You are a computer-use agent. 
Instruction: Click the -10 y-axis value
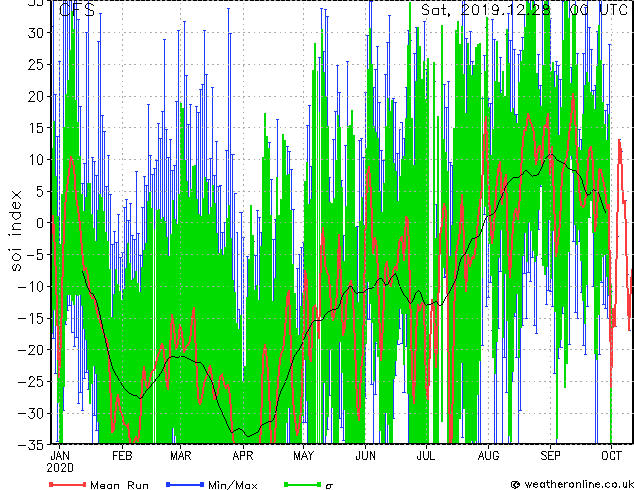click(31, 287)
